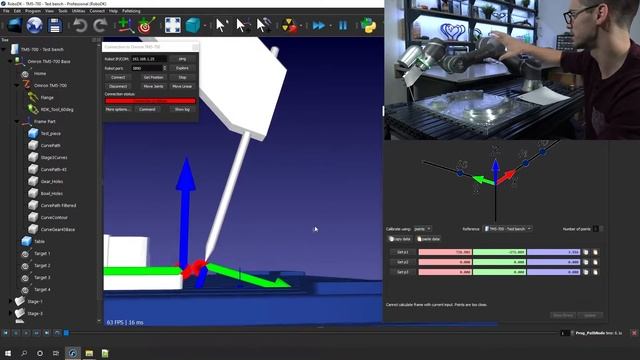Click the simulation timeline slider handle
This screenshot has height=360, width=640.
tap(66, 333)
